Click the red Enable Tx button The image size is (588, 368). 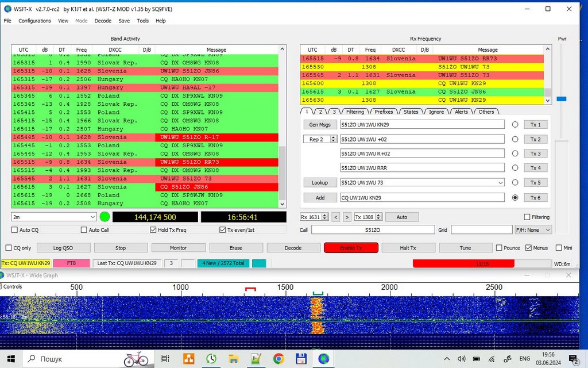point(351,248)
